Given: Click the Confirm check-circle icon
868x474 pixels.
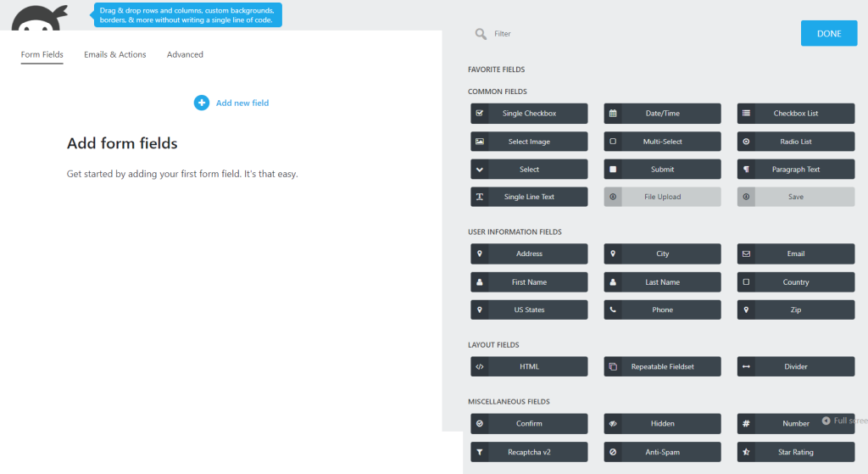Looking at the screenshot, I should (x=480, y=424).
